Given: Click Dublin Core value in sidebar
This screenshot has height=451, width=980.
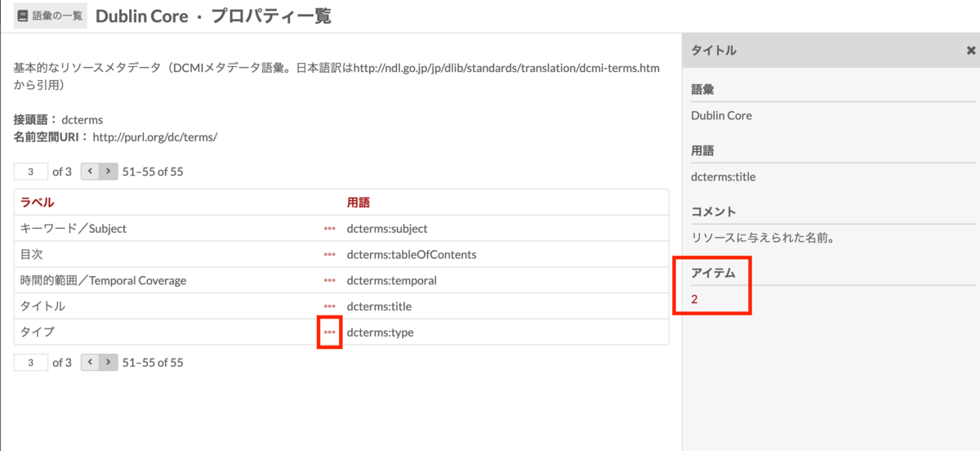Looking at the screenshot, I should (x=721, y=115).
